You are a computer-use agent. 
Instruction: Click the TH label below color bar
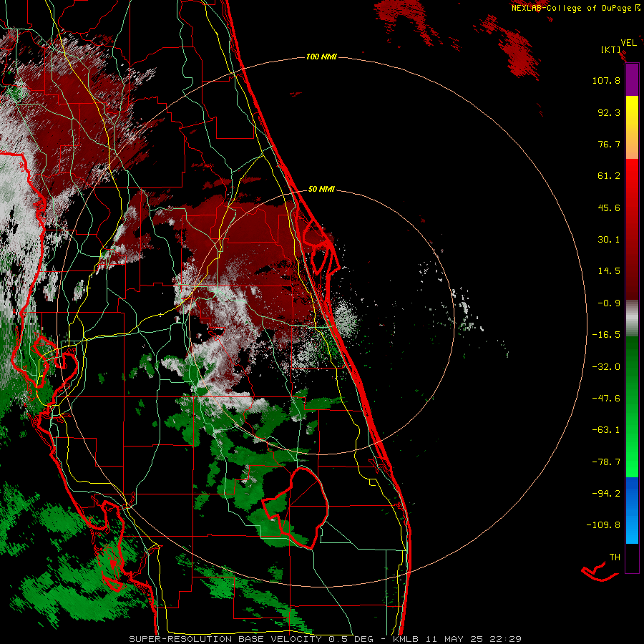point(615,557)
